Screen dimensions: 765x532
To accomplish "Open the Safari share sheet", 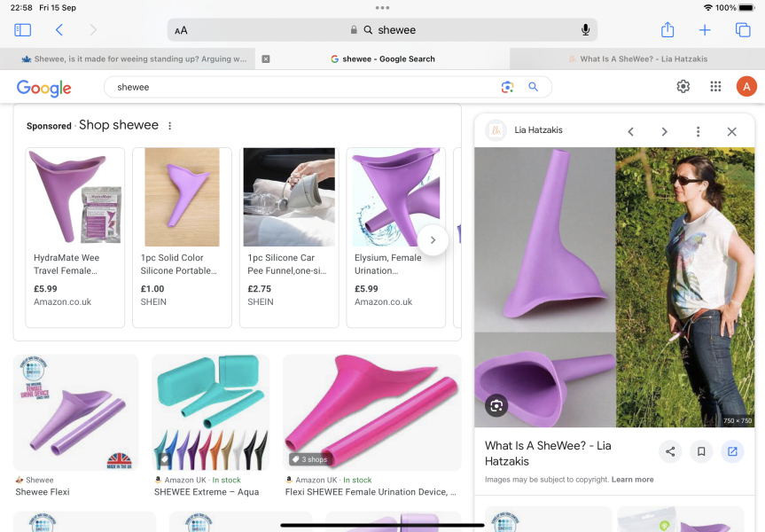I will tap(667, 30).
